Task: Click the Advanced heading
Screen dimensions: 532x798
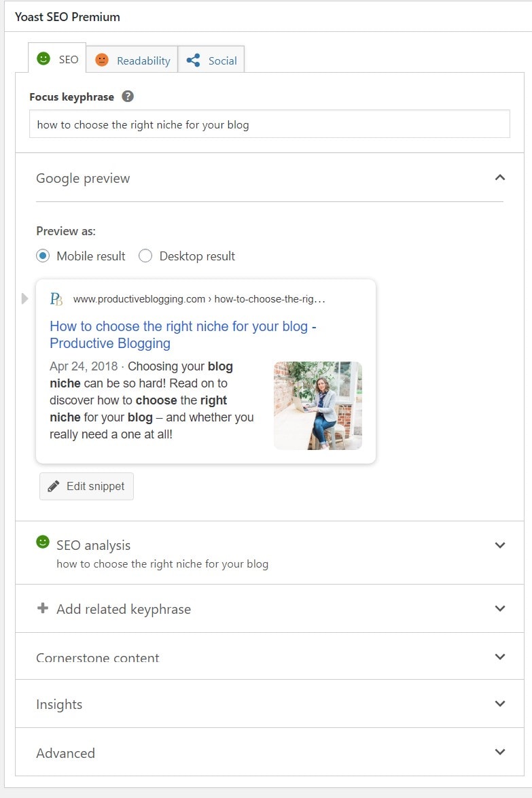Action: (66, 752)
